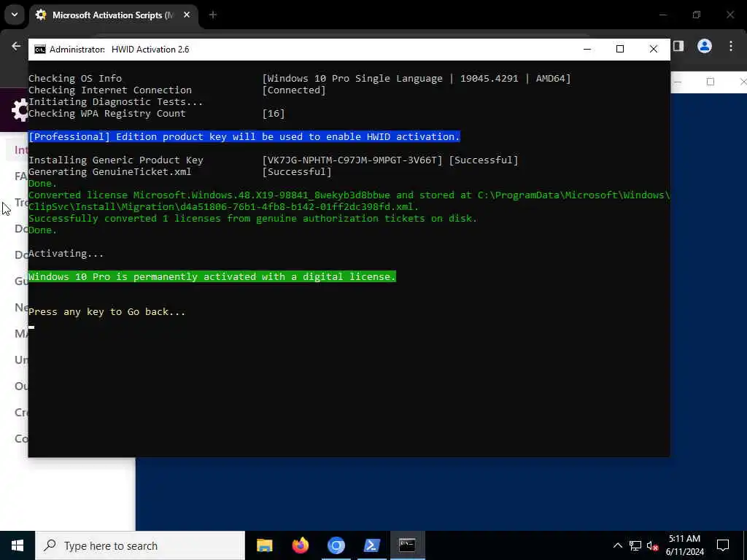Open File Explorer from the taskbar

(x=264, y=545)
